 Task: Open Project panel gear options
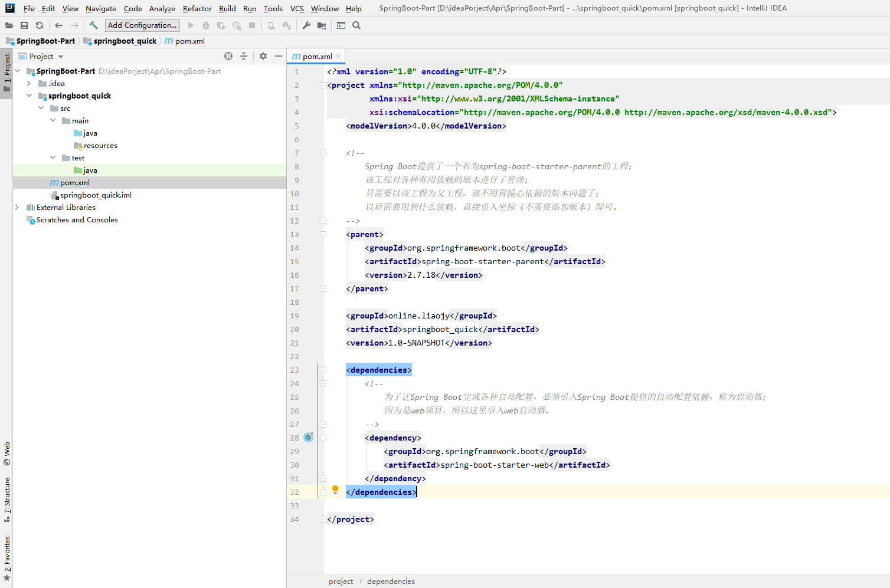point(263,56)
